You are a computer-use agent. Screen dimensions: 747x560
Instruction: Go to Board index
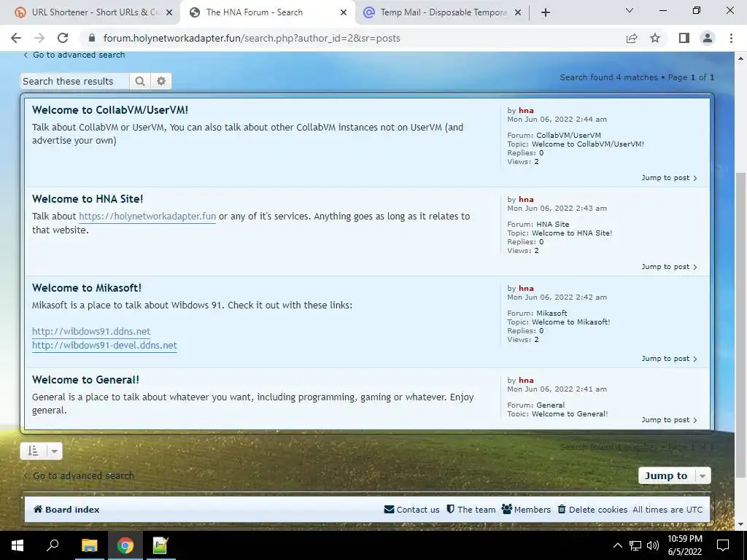pyautogui.click(x=66, y=510)
